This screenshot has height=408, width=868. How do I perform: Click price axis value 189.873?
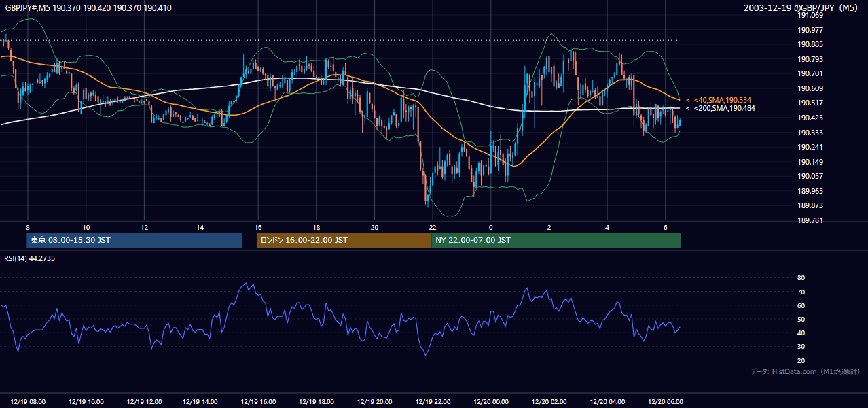point(812,205)
